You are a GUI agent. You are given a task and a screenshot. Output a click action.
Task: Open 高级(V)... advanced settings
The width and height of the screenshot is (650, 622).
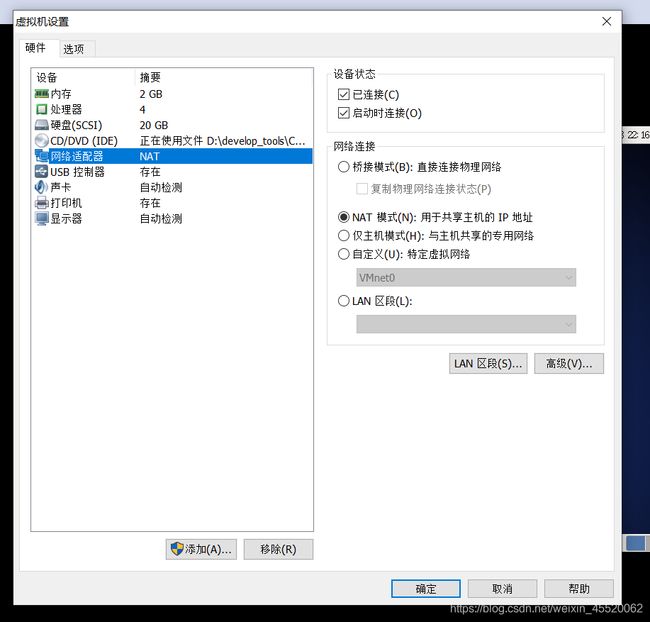569,364
